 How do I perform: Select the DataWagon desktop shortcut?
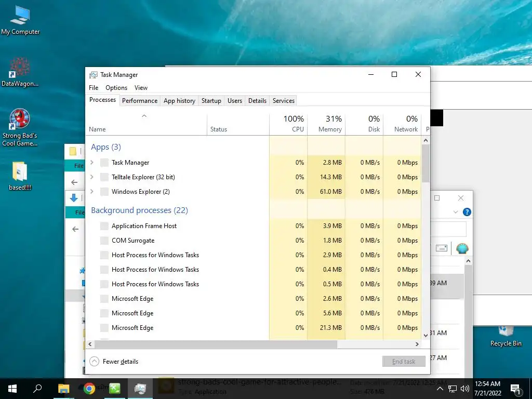[x=20, y=72]
